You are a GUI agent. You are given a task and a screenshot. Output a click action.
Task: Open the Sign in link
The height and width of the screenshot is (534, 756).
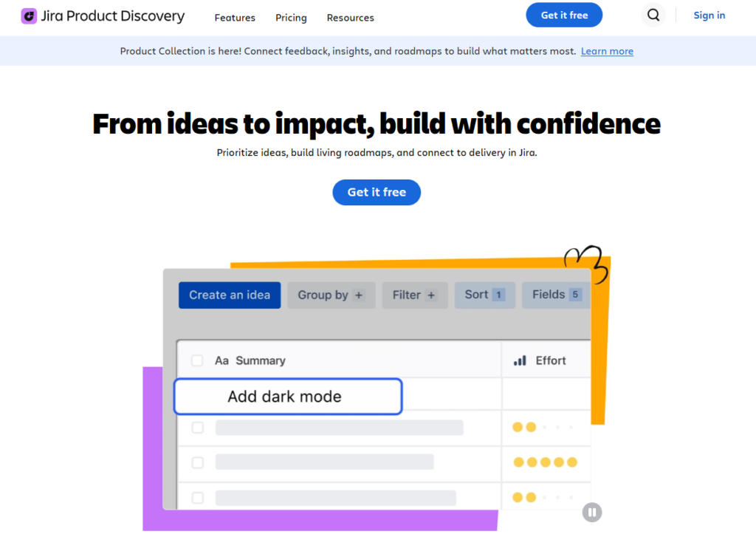[x=709, y=15]
